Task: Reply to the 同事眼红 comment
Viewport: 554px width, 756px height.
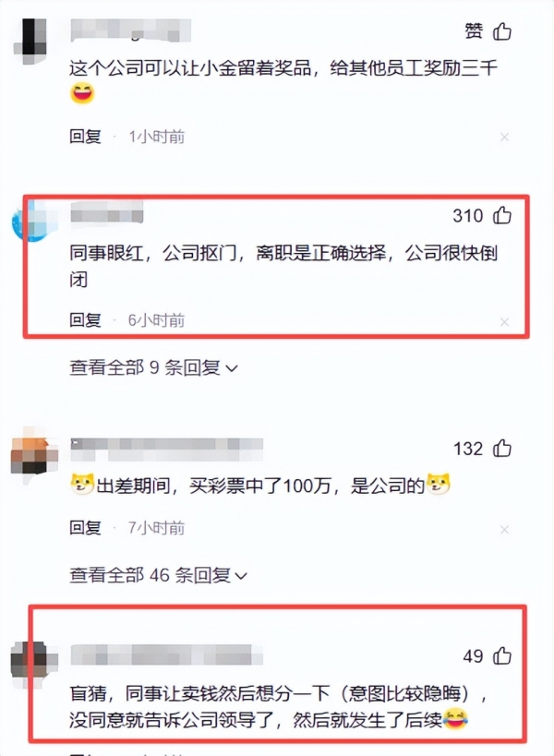Action: [85, 319]
